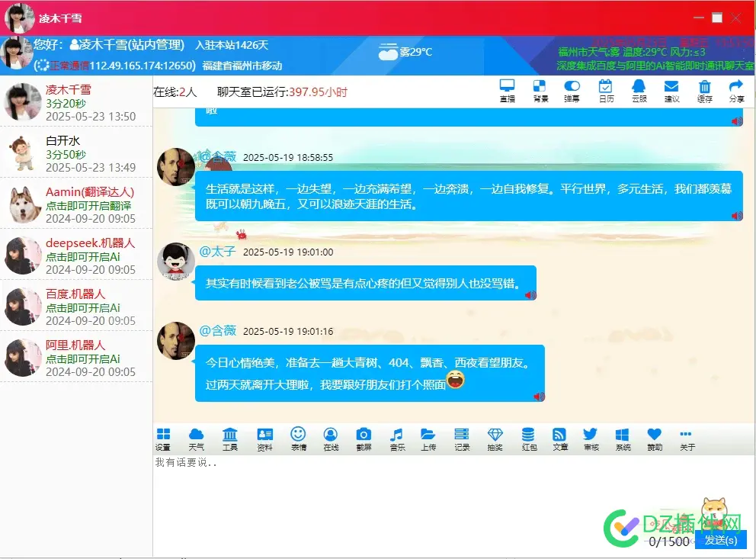Open the 审核 review icon
756x559 pixels.
click(591, 439)
